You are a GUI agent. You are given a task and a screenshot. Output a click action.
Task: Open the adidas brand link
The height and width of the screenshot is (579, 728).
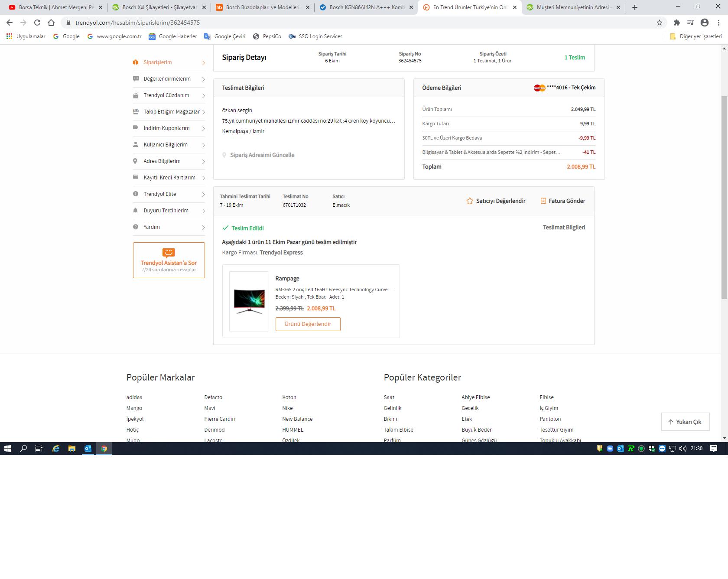tap(134, 397)
